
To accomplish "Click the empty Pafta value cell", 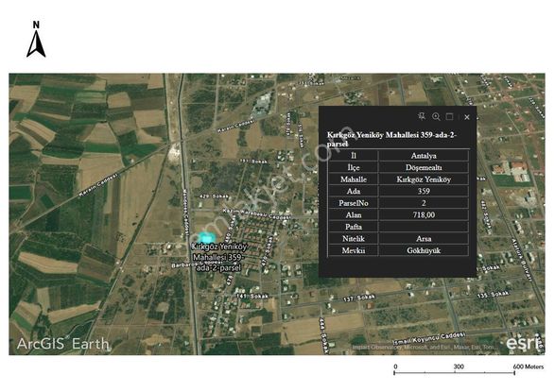I will 424,227.
